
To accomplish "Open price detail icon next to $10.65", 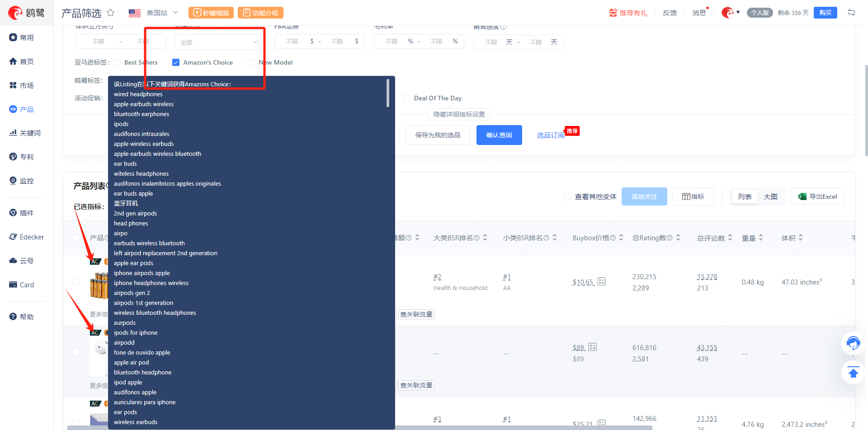I will coord(601,281).
